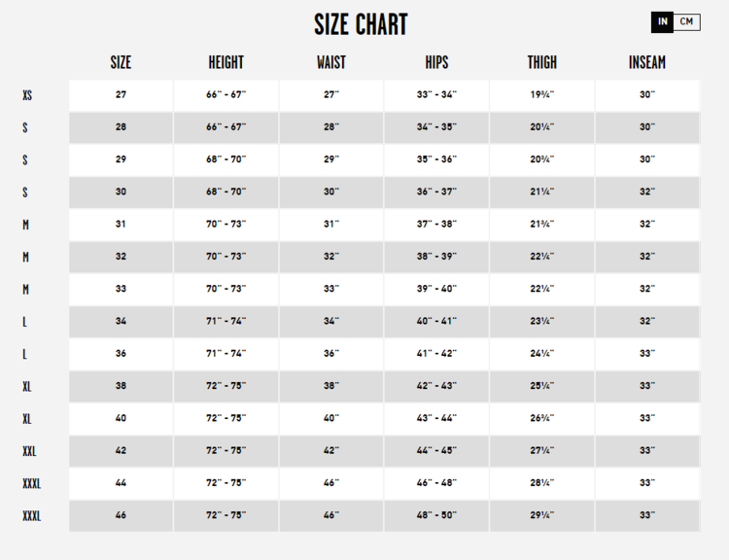Click the HIPS column header

pos(436,62)
